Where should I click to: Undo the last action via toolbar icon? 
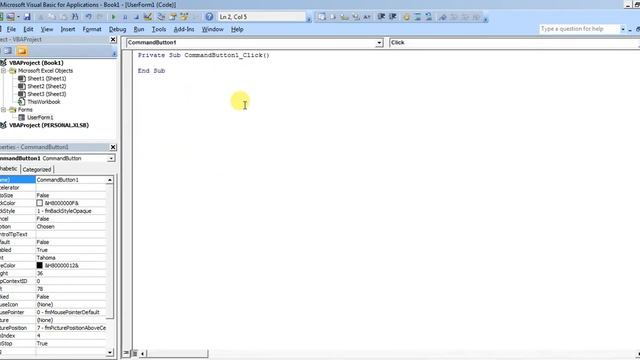(x=88, y=17)
